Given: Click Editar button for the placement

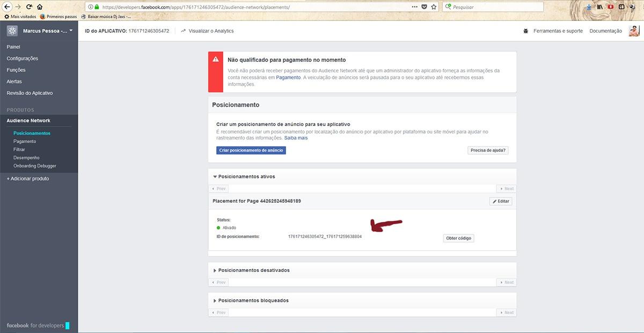Looking at the screenshot, I should pos(501,202).
